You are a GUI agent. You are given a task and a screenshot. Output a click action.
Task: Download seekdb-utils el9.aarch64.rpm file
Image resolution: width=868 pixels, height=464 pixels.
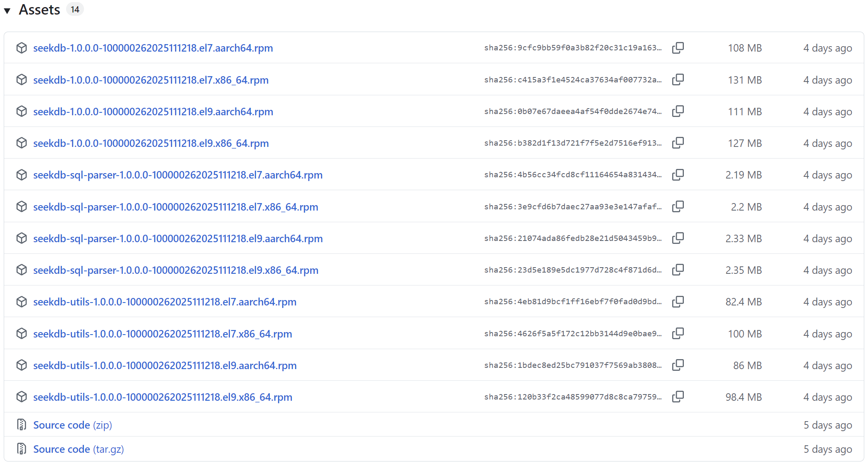[x=165, y=366]
